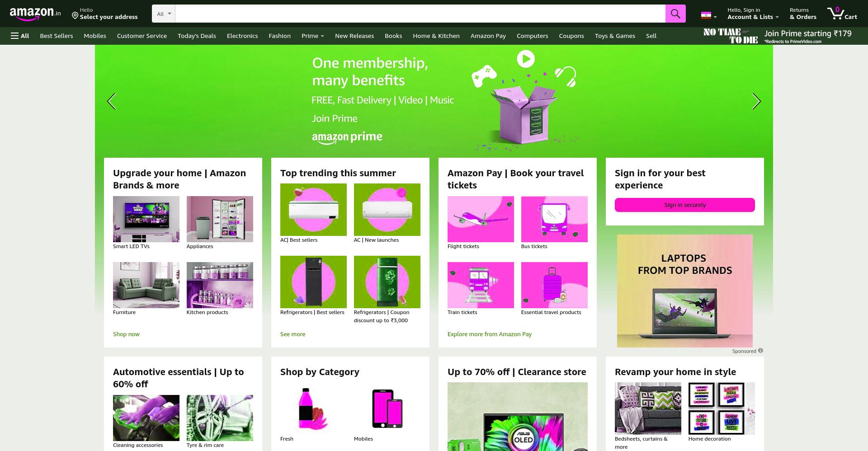Open the Kitchen products image

click(x=220, y=285)
